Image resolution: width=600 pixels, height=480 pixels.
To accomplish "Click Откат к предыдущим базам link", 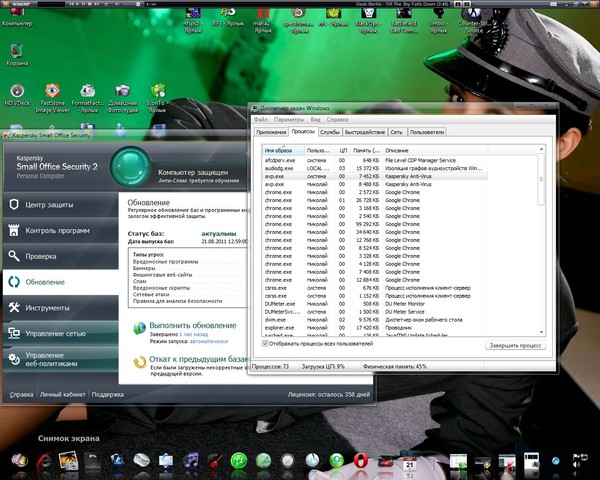I will 199,359.
